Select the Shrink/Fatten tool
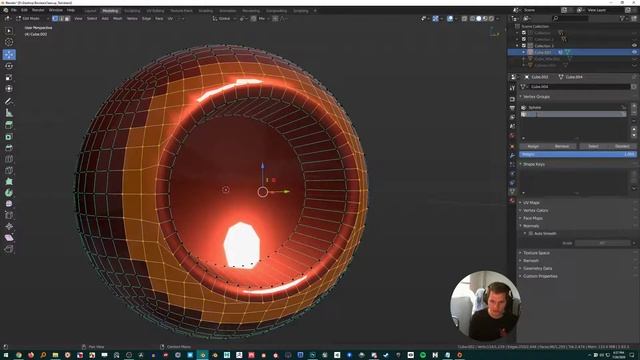Viewport: 640px width, 360px height. pos(9,226)
